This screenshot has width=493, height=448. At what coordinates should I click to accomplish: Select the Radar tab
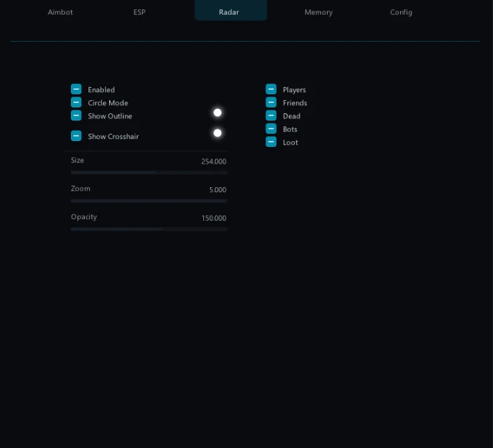point(229,12)
